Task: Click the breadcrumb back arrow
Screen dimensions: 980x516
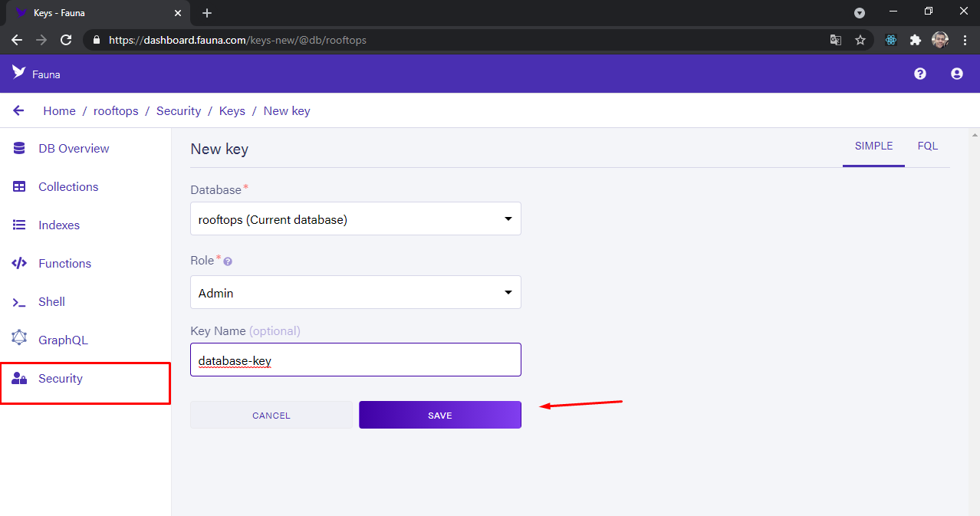Action: click(x=18, y=110)
